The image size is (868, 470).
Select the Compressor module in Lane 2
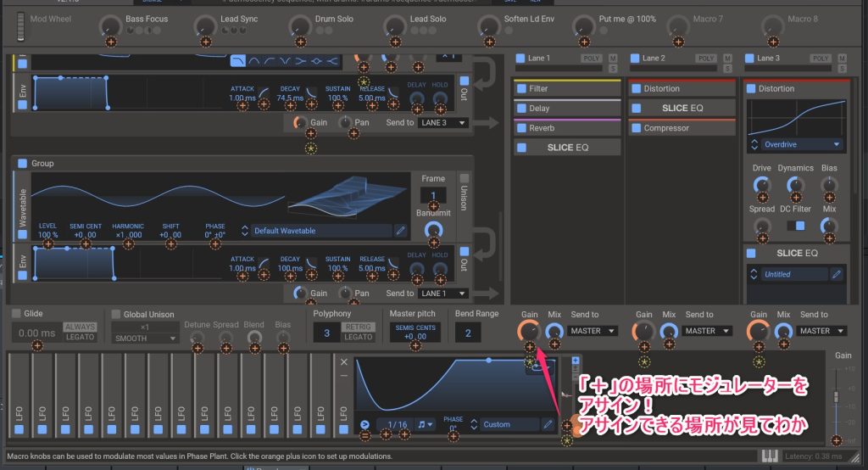coord(665,128)
